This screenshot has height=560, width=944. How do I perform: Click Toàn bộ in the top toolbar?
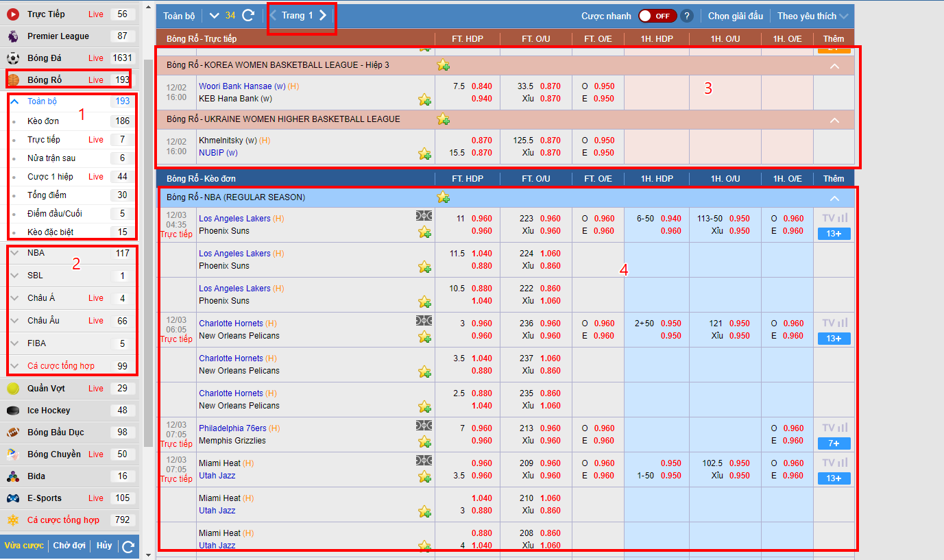178,16
